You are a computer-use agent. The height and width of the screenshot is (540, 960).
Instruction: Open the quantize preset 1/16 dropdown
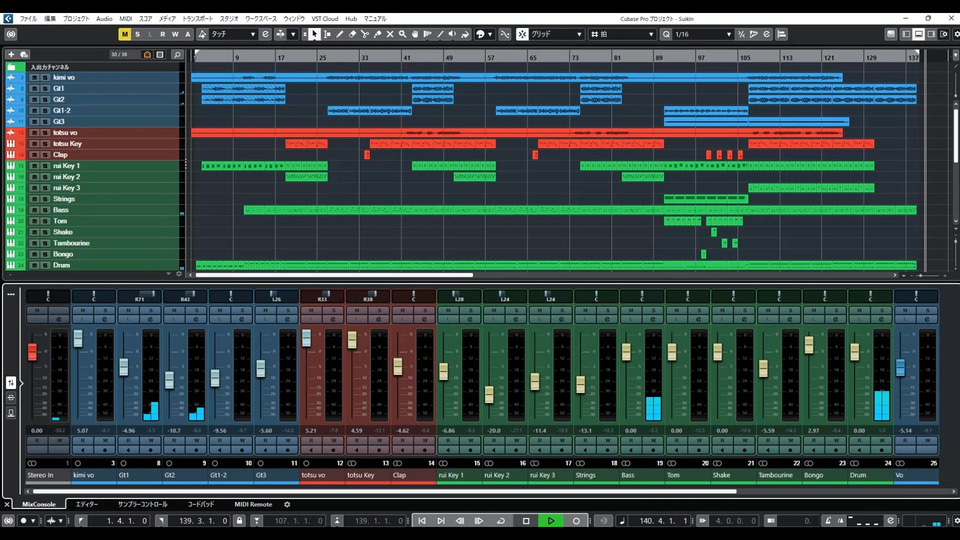click(703, 34)
